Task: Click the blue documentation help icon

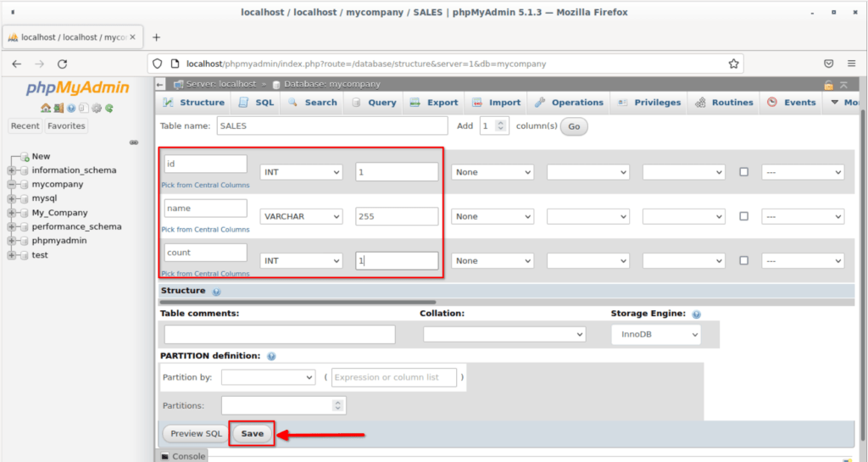Action: 71,108
